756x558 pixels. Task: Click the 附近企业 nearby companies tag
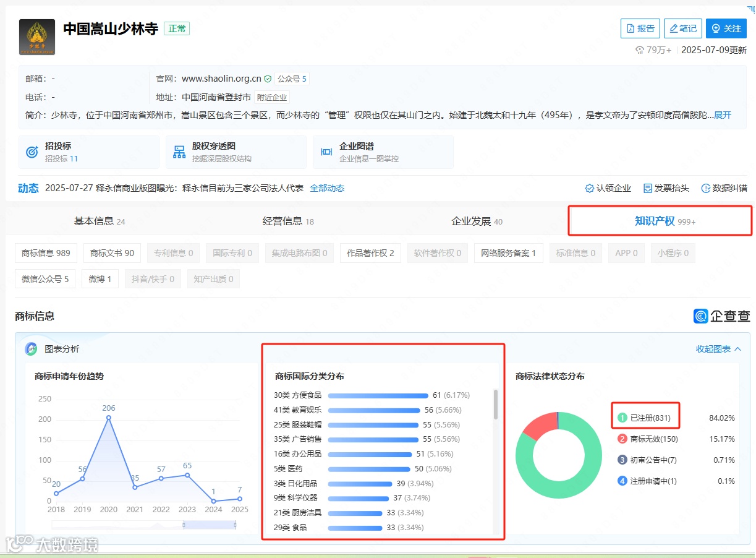(x=272, y=98)
